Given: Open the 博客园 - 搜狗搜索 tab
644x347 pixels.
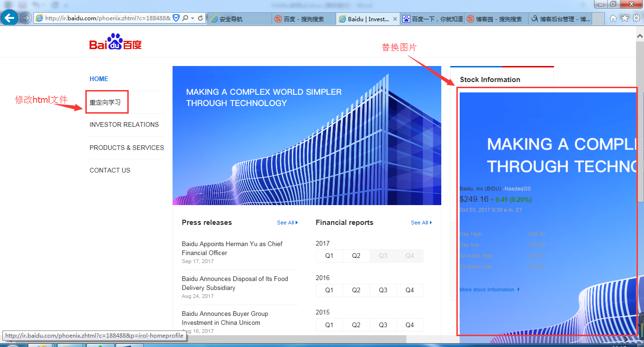Looking at the screenshot, I should pyautogui.click(x=496, y=19).
